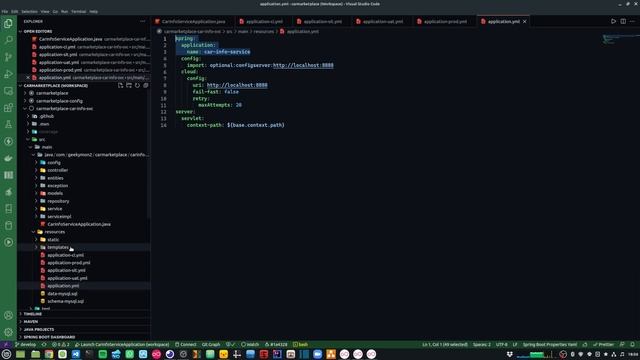Expand the controller folder

pos(58,170)
